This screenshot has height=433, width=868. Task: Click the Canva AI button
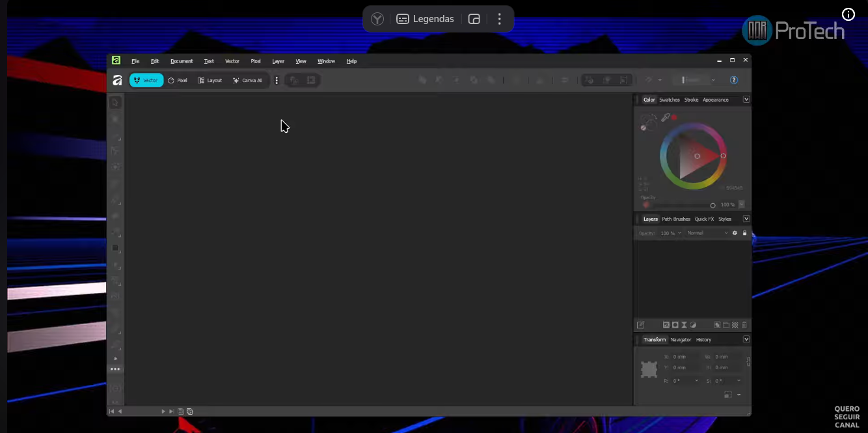tap(247, 81)
